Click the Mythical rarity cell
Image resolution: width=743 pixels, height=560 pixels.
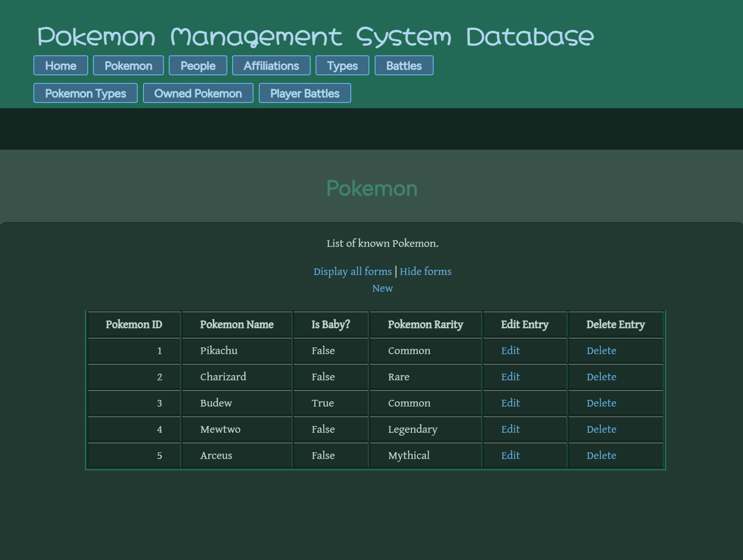426,456
